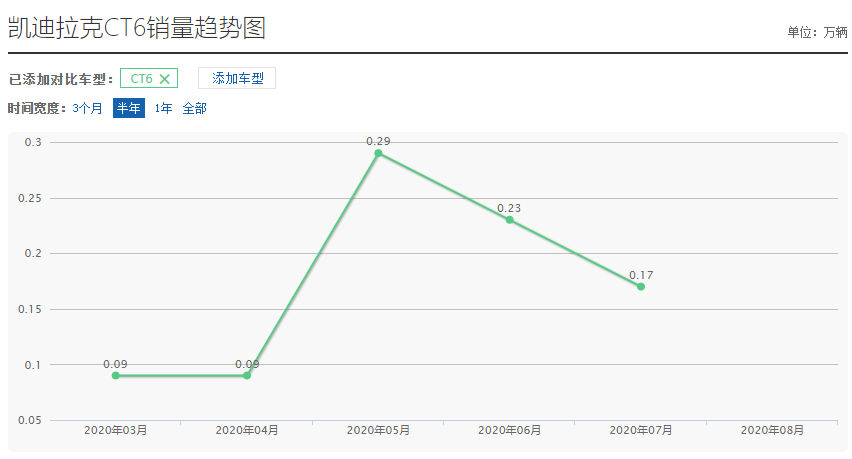Click the 0.05 y-axis value

(30, 420)
